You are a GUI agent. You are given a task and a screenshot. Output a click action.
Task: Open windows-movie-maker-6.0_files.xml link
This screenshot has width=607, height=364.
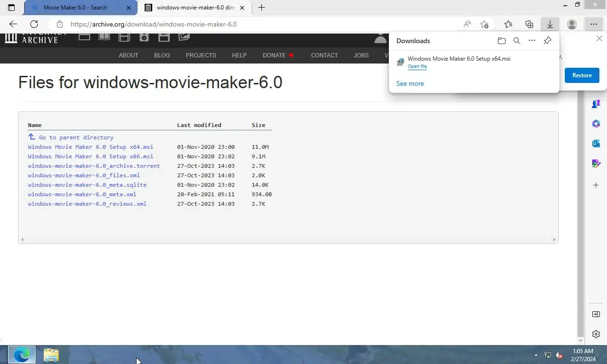pyautogui.click(x=84, y=175)
